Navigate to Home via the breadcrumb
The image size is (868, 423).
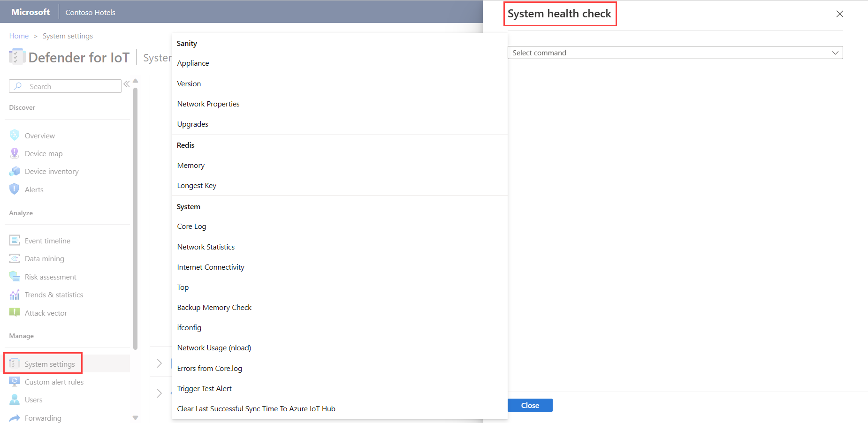pyautogui.click(x=19, y=36)
